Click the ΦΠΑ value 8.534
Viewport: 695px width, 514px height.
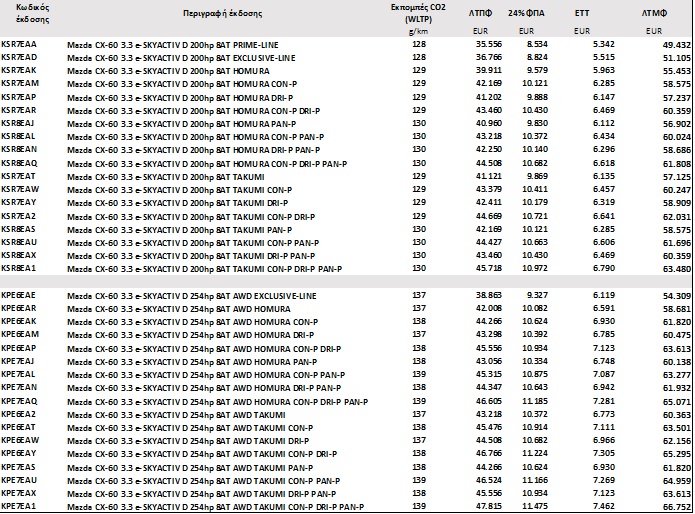click(x=537, y=44)
